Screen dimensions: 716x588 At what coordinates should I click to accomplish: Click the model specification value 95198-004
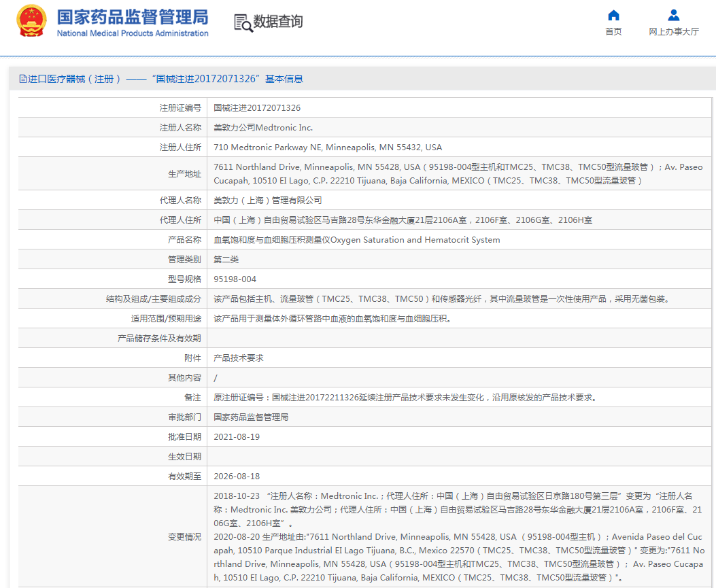(x=235, y=279)
